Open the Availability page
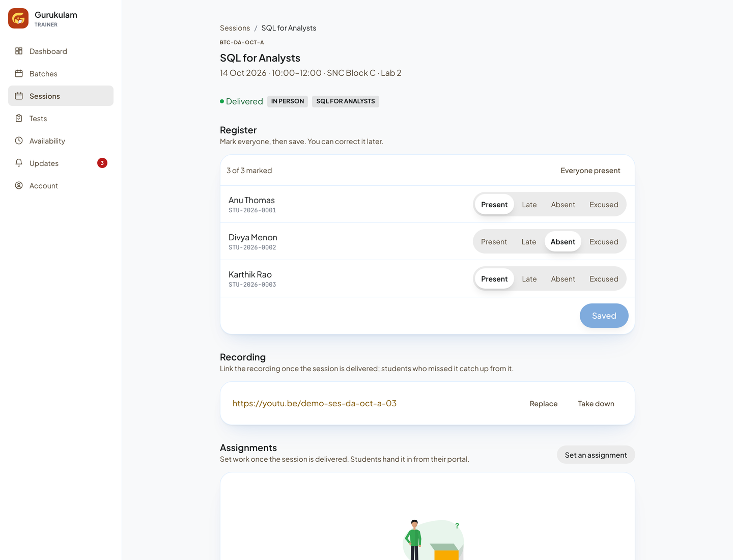Viewport: 733px width, 560px height. (x=61, y=141)
